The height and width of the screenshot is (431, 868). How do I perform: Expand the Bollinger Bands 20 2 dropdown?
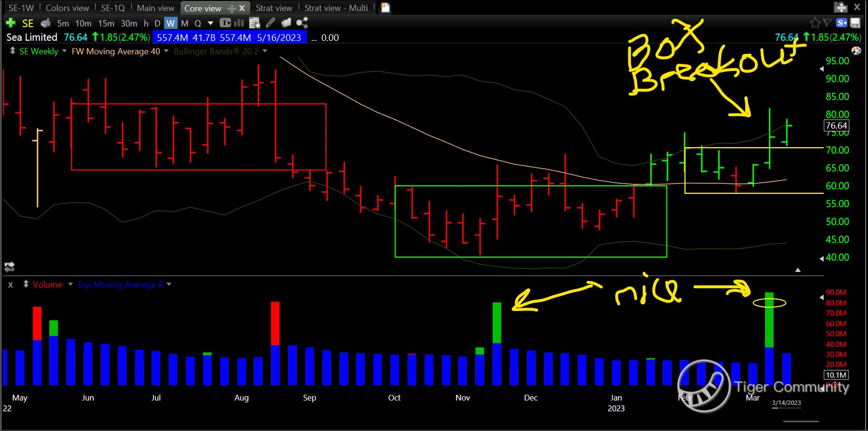(x=265, y=51)
